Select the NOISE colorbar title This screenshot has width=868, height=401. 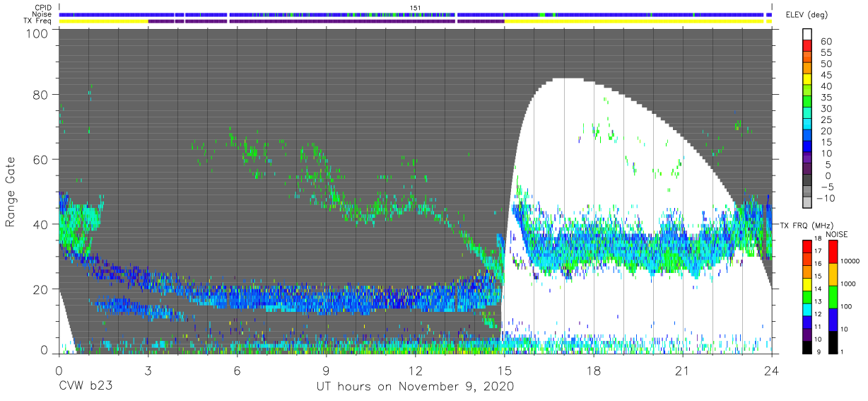coord(836,235)
